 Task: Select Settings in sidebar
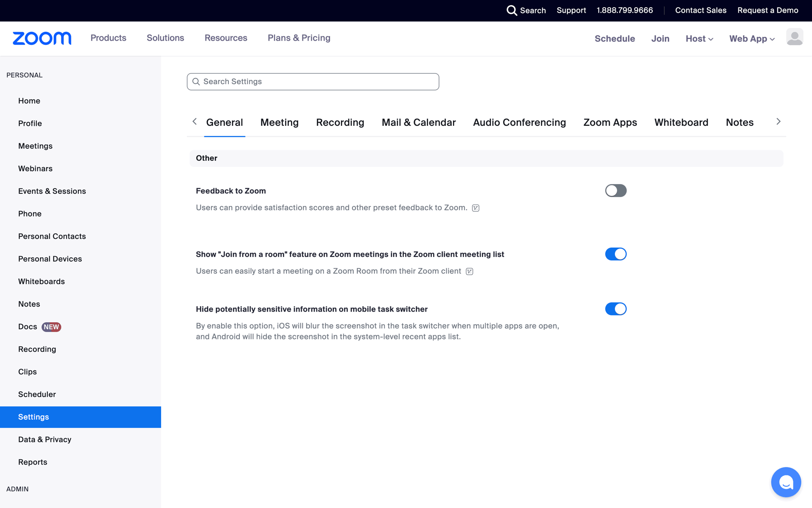click(80, 417)
